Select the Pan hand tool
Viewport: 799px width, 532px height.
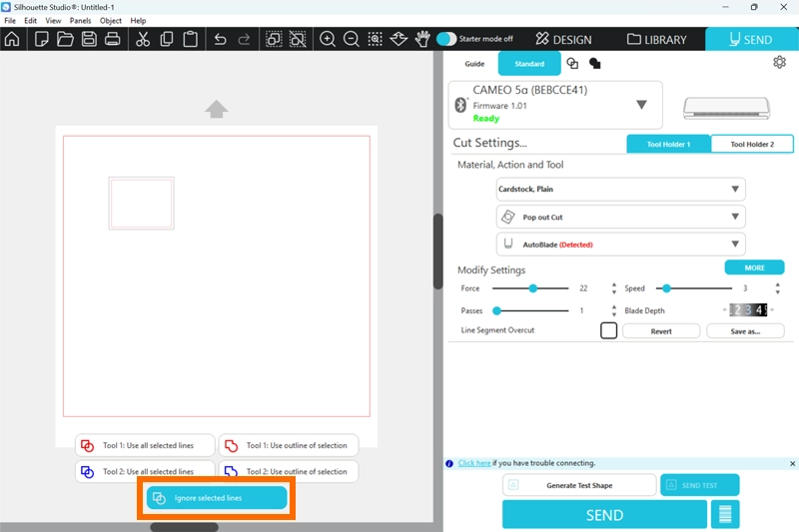pos(422,40)
